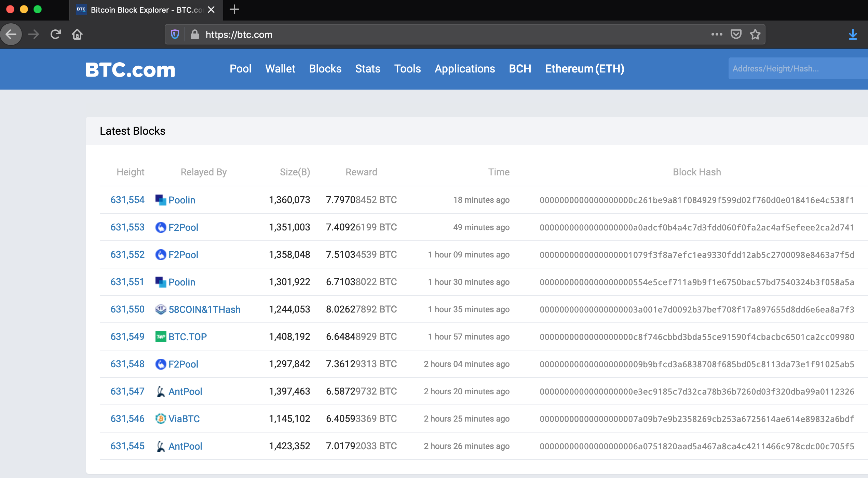868x478 pixels.
Task: Open the F2Pool link in row 631,548
Action: pos(184,364)
